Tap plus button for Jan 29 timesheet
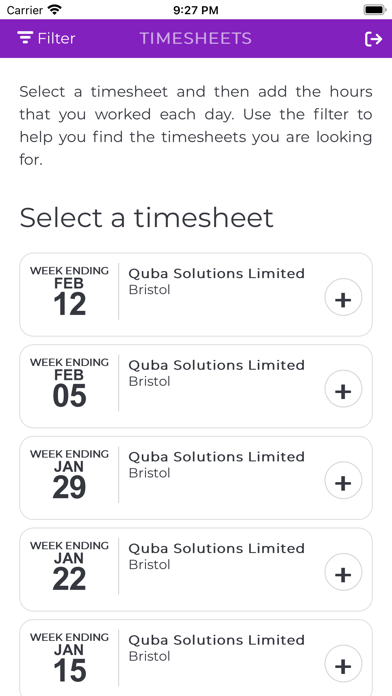 (x=343, y=480)
